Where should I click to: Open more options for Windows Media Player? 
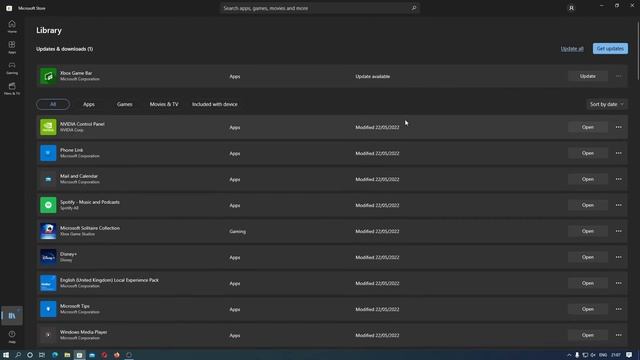point(619,335)
